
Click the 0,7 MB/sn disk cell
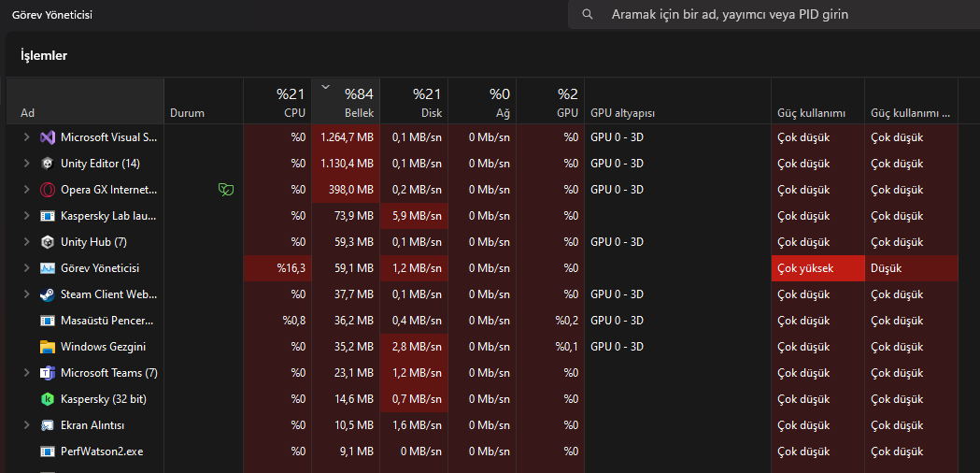pos(414,399)
